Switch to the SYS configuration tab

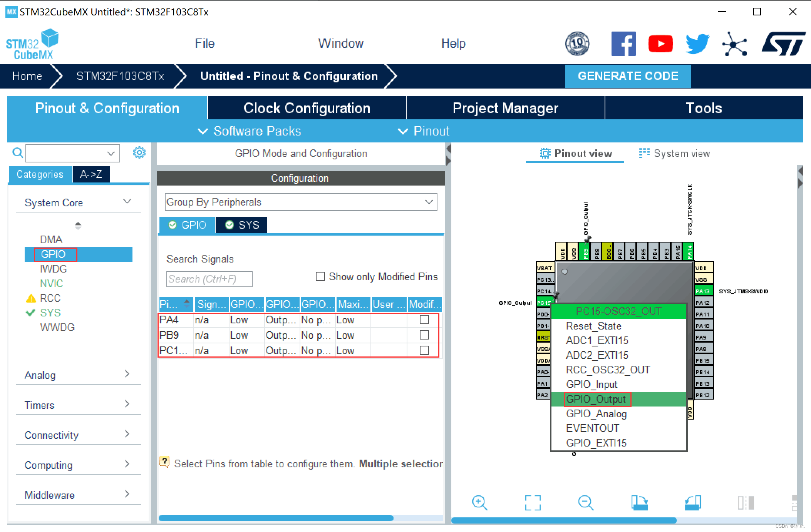[x=242, y=225]
